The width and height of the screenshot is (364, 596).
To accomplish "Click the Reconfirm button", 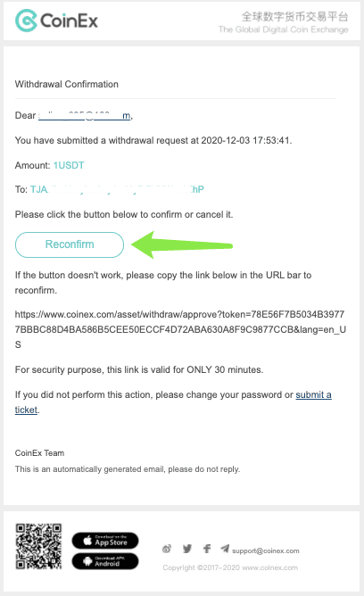I will coord(70,244).
